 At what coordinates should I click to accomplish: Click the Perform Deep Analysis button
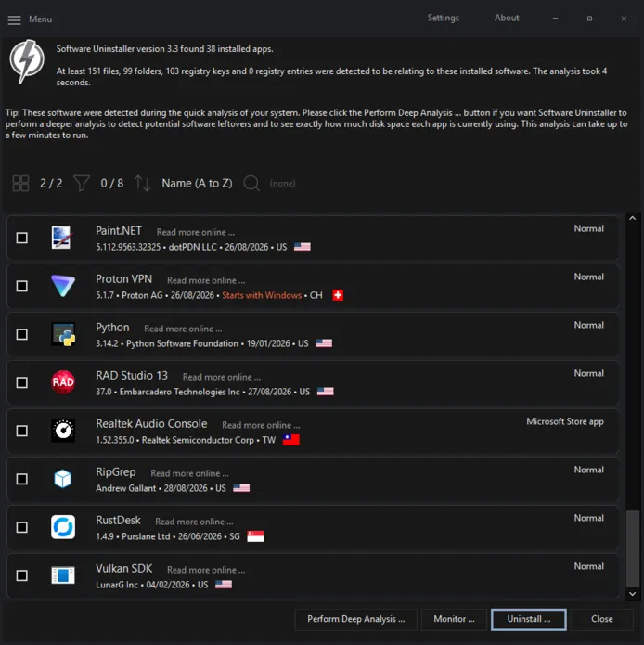356,619
